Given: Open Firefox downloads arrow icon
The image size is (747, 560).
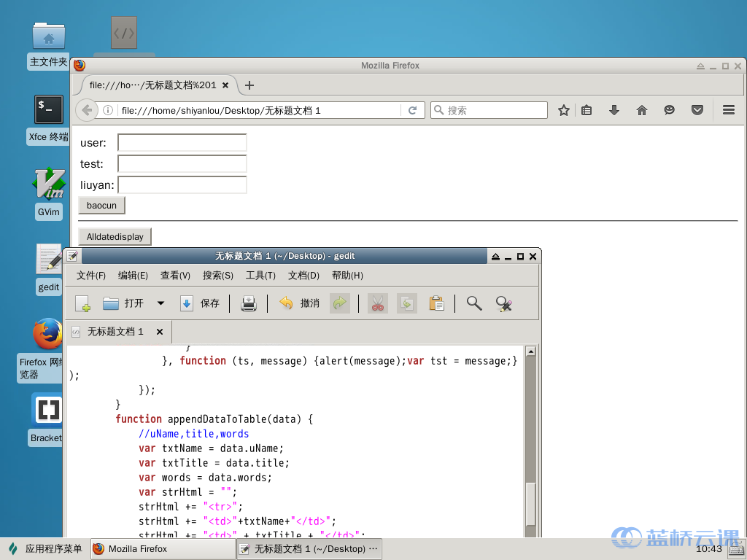Looking at the screenshot, I should coord(614,111).
